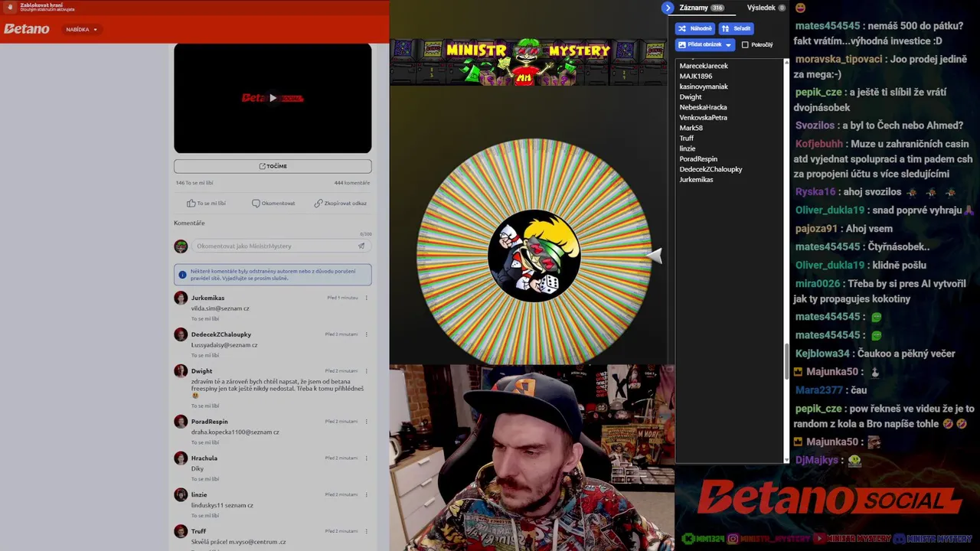Click entries list scrollbar thumb
Viewport: 980px width, 551px height.
pos(786,361)
